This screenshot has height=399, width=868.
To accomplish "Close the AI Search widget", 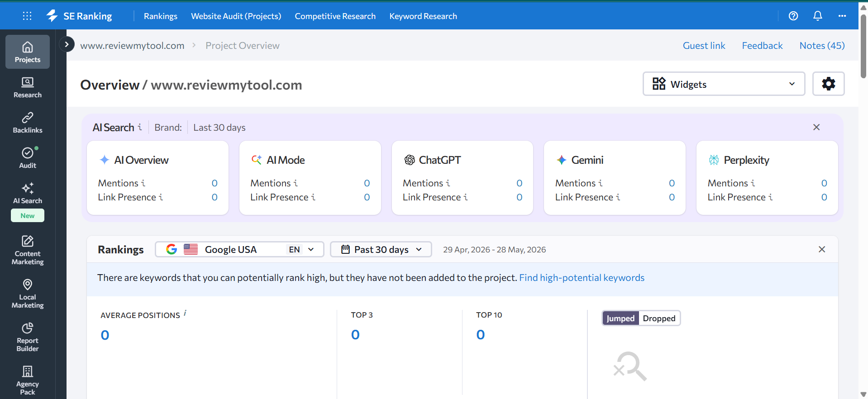I will 816,127.
